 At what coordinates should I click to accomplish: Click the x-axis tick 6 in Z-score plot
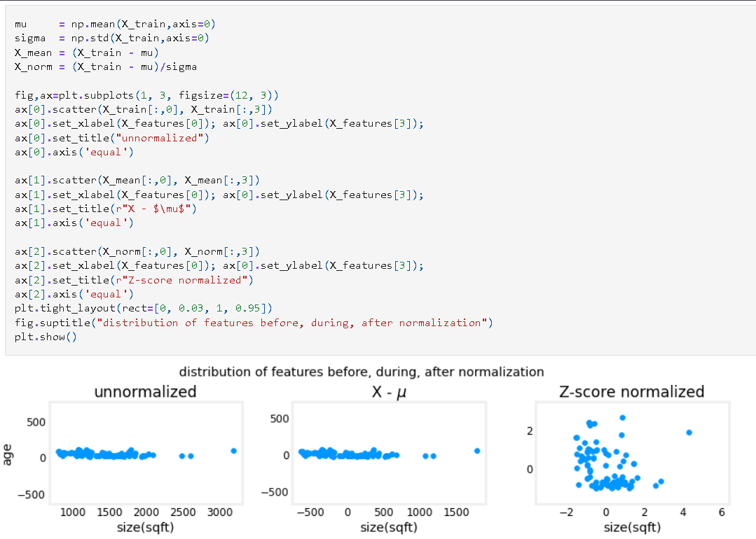[722, 512]
